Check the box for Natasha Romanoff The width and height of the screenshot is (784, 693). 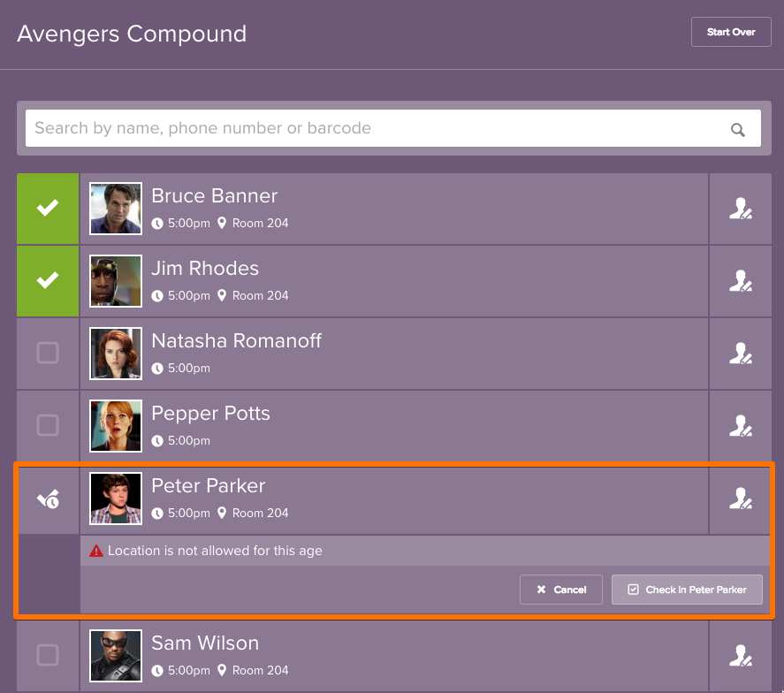click(x=48, y=354)
